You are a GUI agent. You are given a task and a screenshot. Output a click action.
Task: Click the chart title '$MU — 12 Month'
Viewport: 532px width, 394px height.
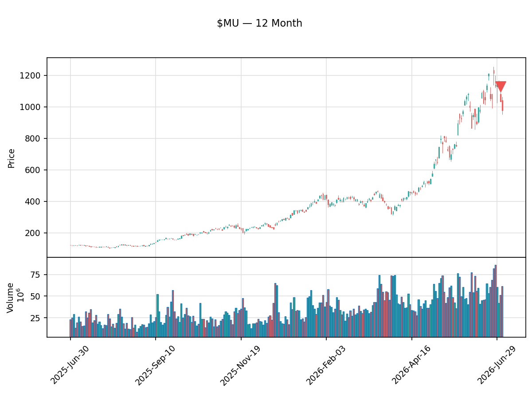tap(259, 23)
